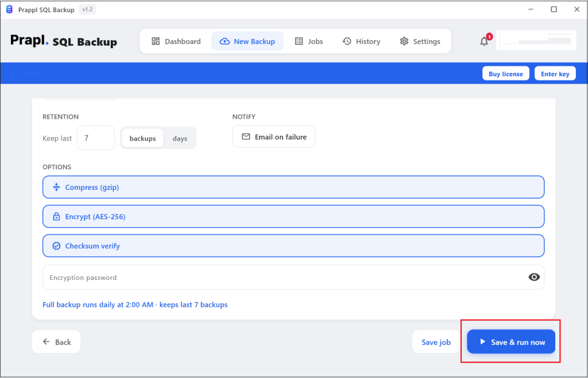Click the backup schedule summary text
The width and height of the screenshot is (588, 378).
(x=135, y=305)
